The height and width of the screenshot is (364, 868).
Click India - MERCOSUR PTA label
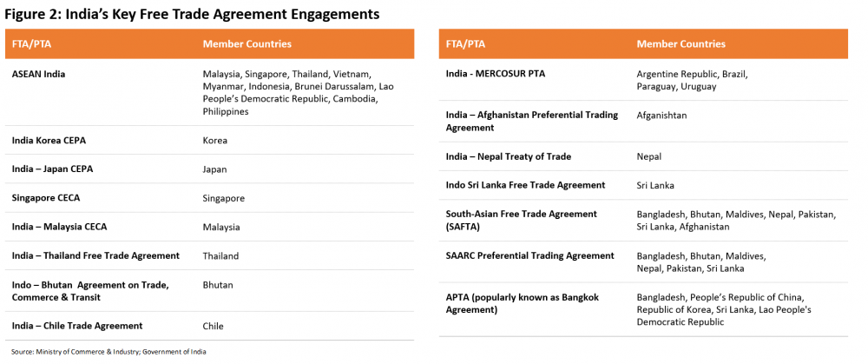[x=496, y=73]
